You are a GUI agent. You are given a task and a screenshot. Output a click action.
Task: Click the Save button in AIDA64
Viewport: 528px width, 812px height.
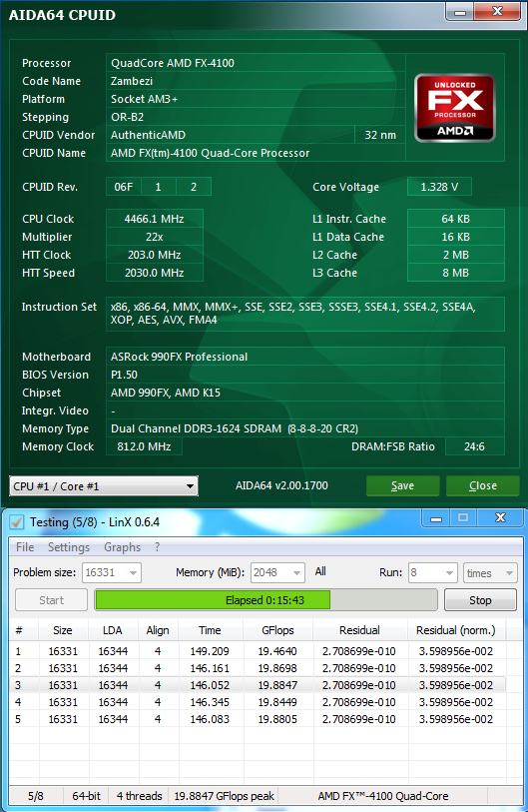pyautogui.click(x=402, y=485)
